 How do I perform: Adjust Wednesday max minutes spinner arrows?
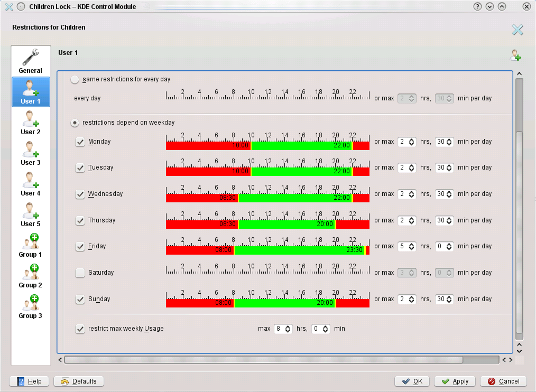(x=449, y=194)
